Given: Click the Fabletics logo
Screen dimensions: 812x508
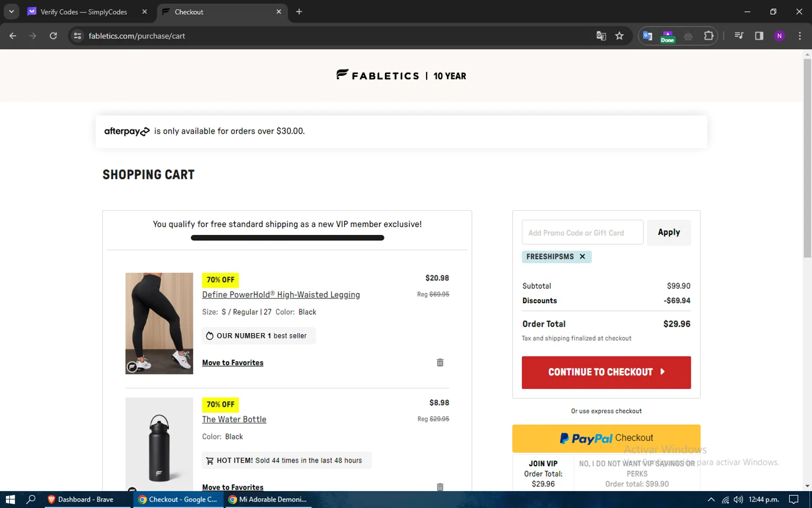Looking at the screenshot, I should coord(377,75).
